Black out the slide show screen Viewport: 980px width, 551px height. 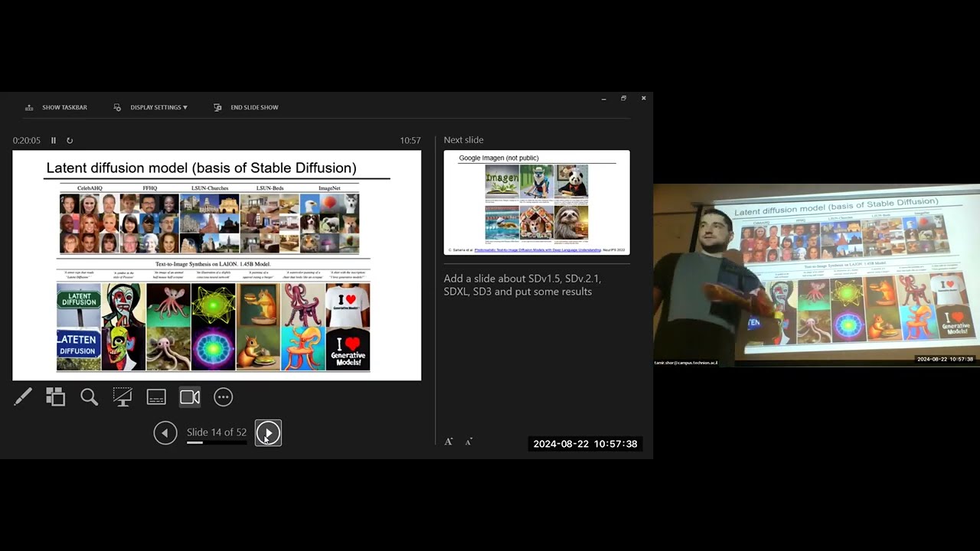[122, 396]
